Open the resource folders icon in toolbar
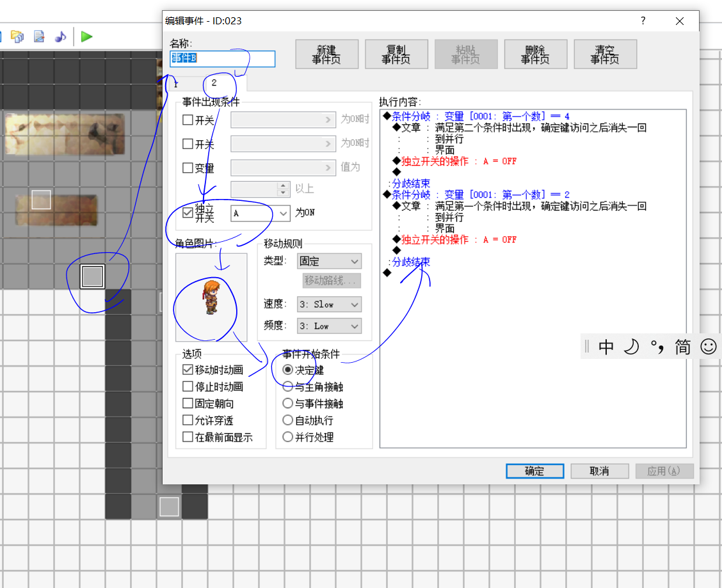The width and height of the screenshot is (722, 588). 17,36
